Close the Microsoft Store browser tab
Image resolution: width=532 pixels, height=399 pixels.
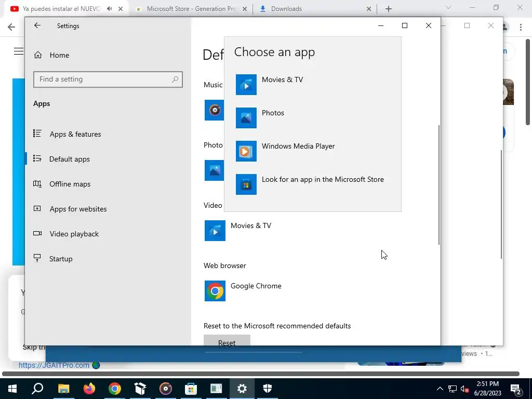click(245, 9)
